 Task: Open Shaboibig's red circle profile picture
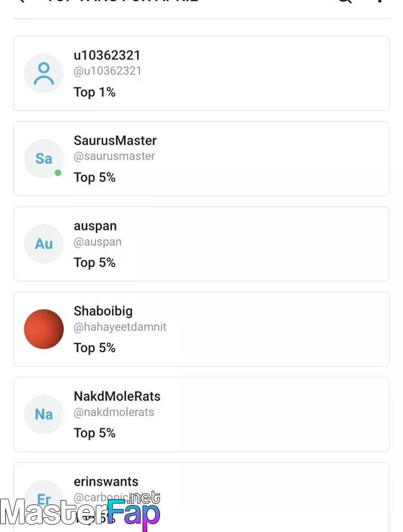tap(44, 329)
